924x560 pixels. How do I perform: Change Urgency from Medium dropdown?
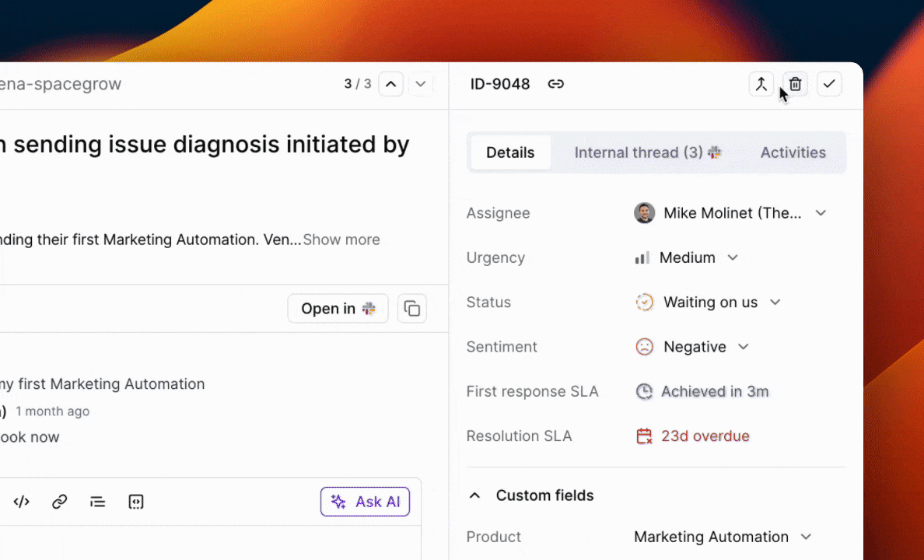pos(732,257)
